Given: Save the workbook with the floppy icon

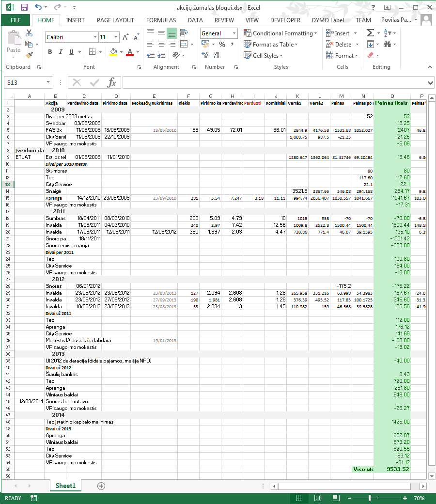Looking at the screenshot, I should click(x=24, y=7).
